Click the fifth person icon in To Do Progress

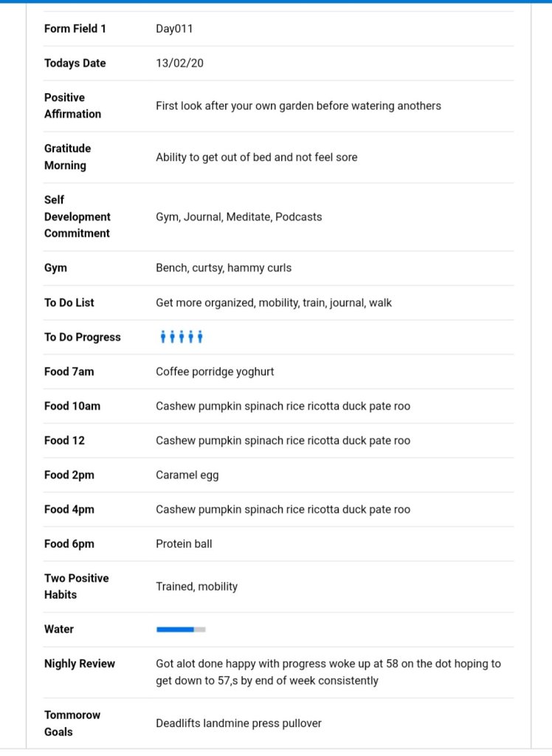click(200, 337)
